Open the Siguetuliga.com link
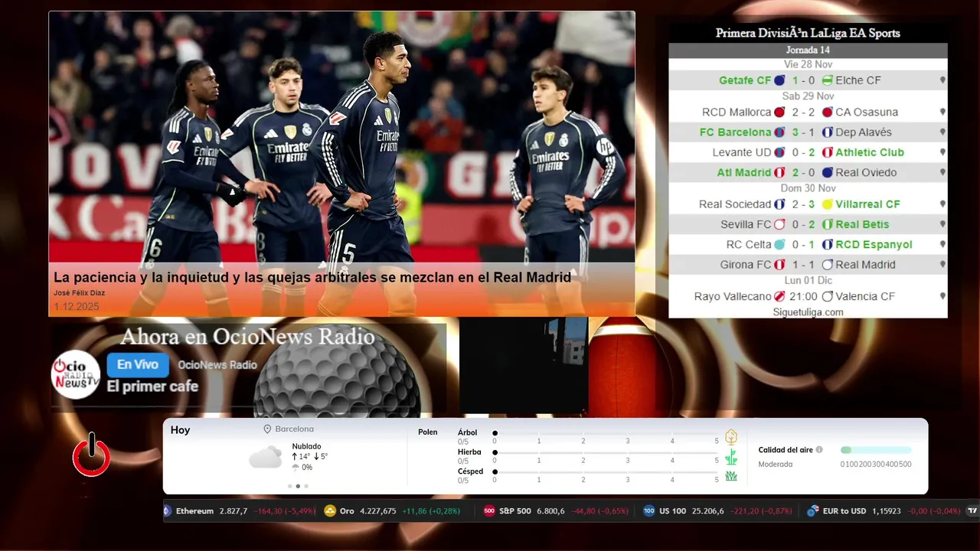Viewport: 980px width, 551px height. pos(808,312)
